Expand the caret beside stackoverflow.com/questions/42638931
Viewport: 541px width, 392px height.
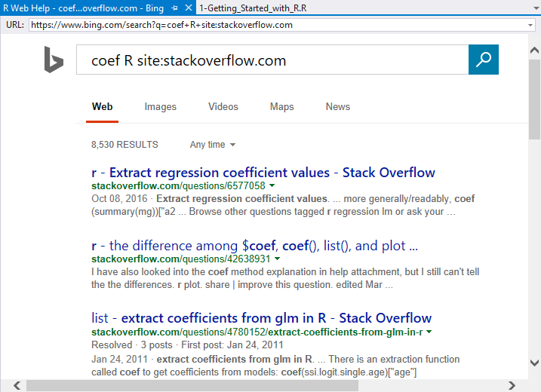point(277,259)
